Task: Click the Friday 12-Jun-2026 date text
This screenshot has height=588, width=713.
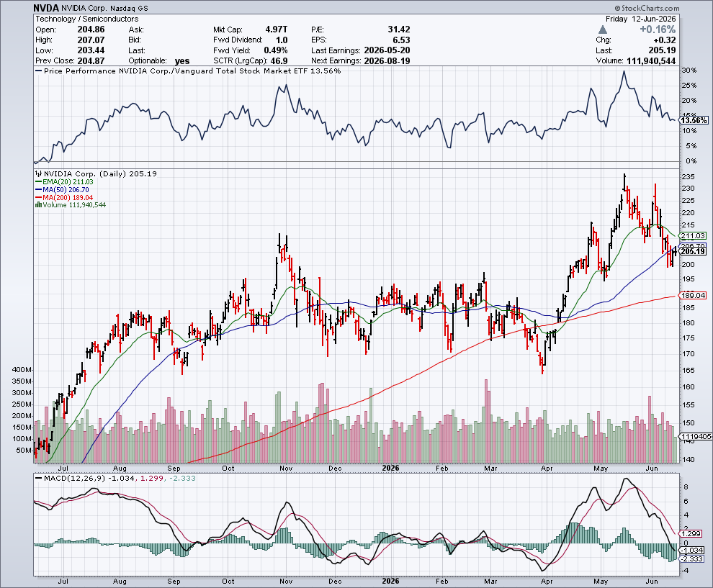Action: (x=641, y=19)
